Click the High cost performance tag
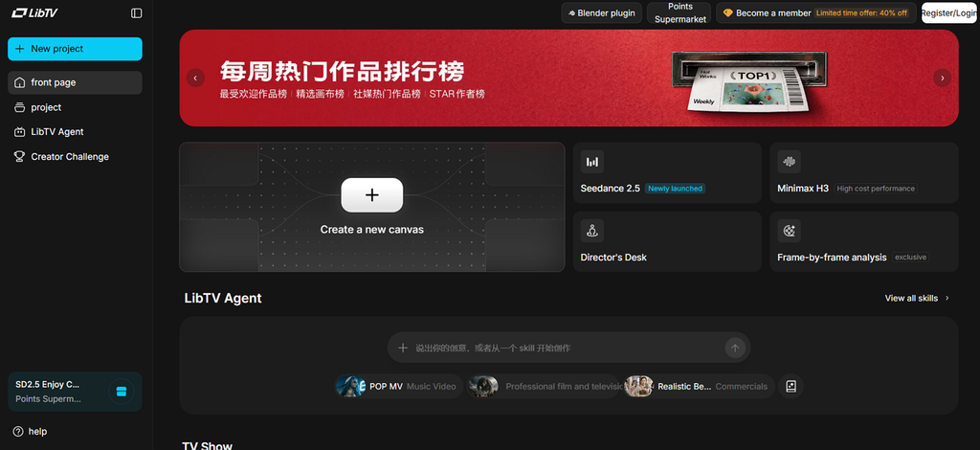Image resolution: width=980 pixels, height=450 pixels. (875, 188)
